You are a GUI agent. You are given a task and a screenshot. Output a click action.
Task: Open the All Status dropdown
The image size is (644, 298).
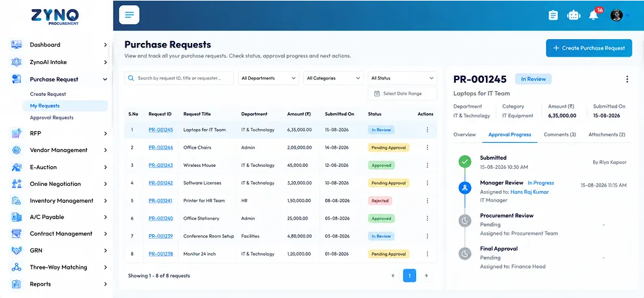pyautogui.click(x=402, y=78)
